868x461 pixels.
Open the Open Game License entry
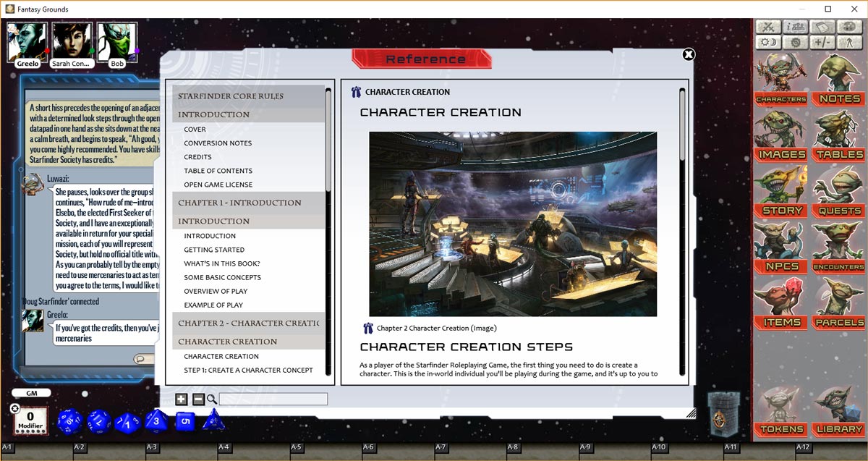[218, 184]
